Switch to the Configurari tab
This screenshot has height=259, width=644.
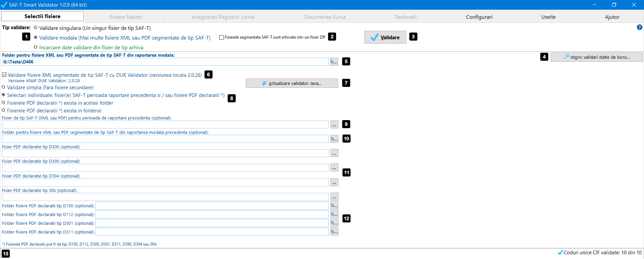tap(479, 17)
